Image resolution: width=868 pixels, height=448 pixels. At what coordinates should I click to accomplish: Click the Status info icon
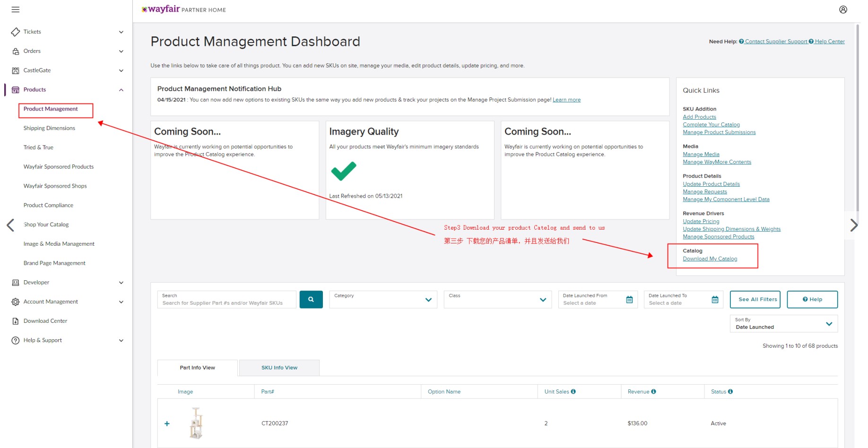click(x=730, y=391)
